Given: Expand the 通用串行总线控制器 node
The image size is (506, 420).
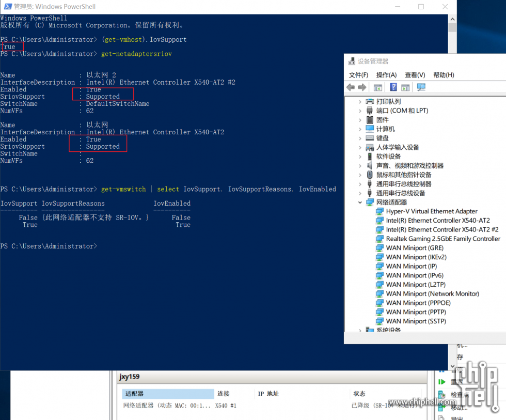Looking at the screenshot, I should click(x=360, y=184).
